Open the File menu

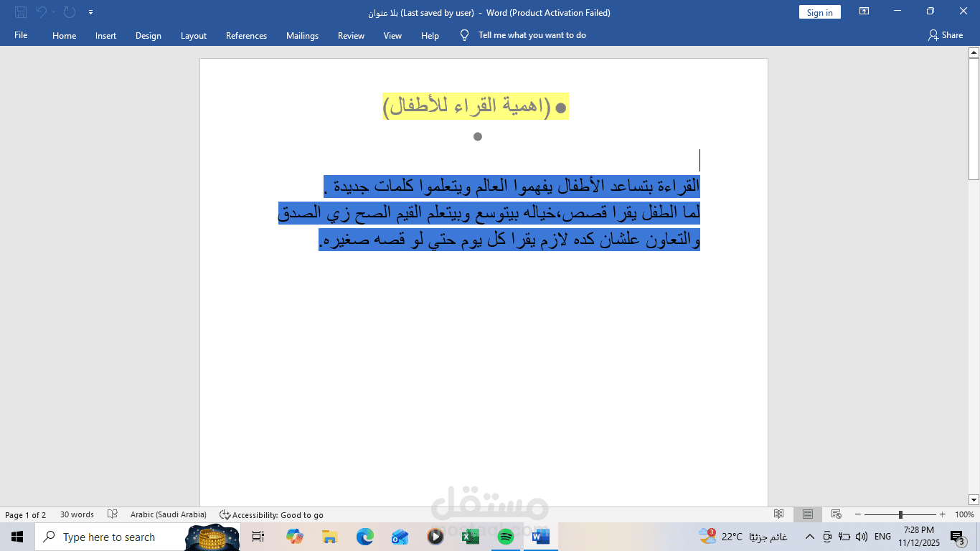(x=21, y=35)
